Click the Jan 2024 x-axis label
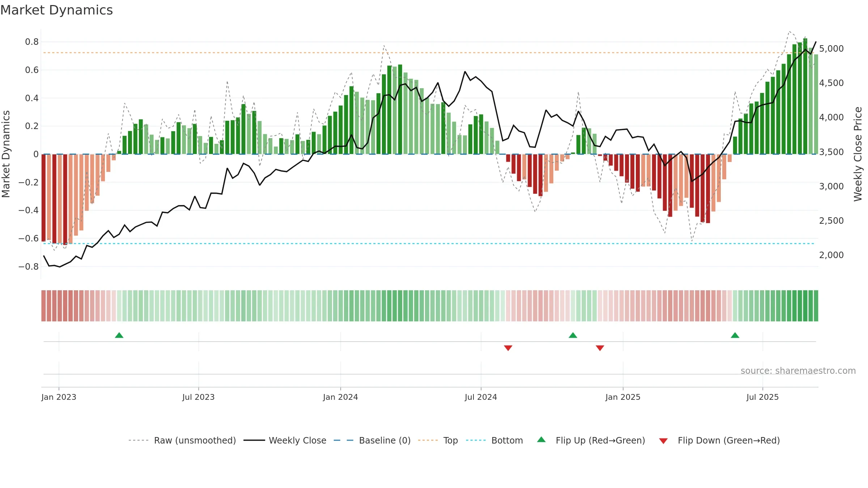This screenshot has width=868, height=488. (x=341, y=397)
